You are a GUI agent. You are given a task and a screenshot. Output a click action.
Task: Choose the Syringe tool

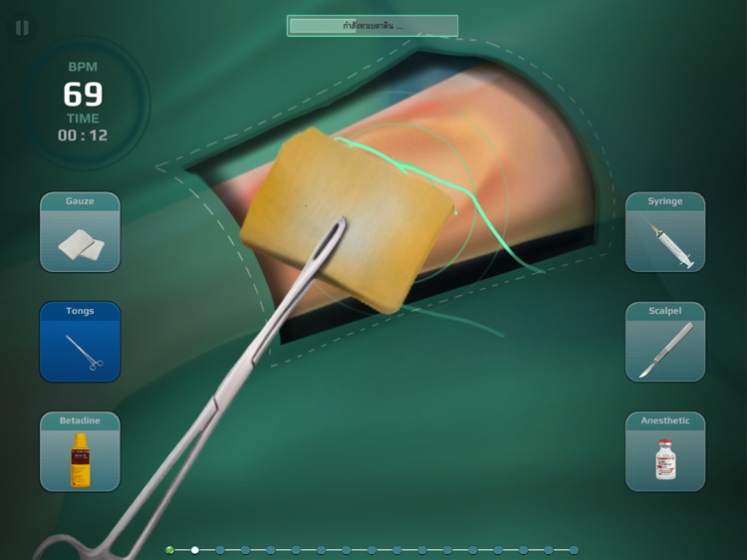pos(665,232)
